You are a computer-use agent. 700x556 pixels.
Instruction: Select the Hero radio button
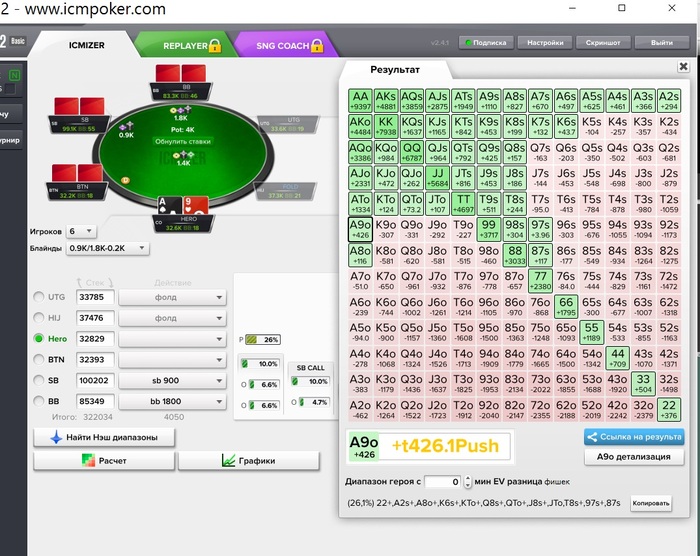[39, 339]
